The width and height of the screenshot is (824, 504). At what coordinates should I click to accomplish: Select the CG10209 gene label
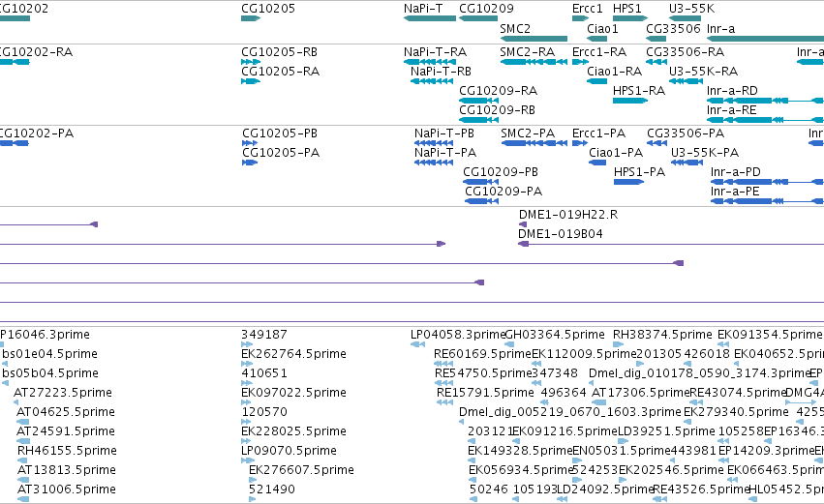pyautogui.click(x=486, y=9)
